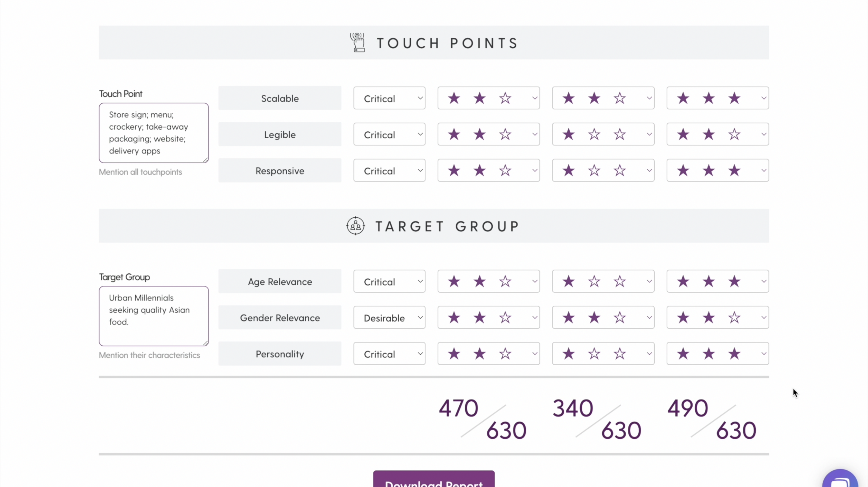Open Legible one-star rating in middle column
868x487 pixels.
click(603, 134)
